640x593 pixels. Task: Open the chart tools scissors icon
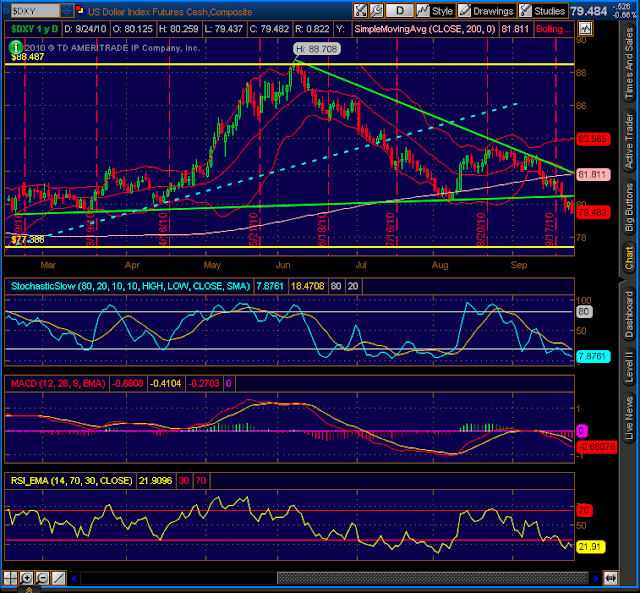(360, 11)
